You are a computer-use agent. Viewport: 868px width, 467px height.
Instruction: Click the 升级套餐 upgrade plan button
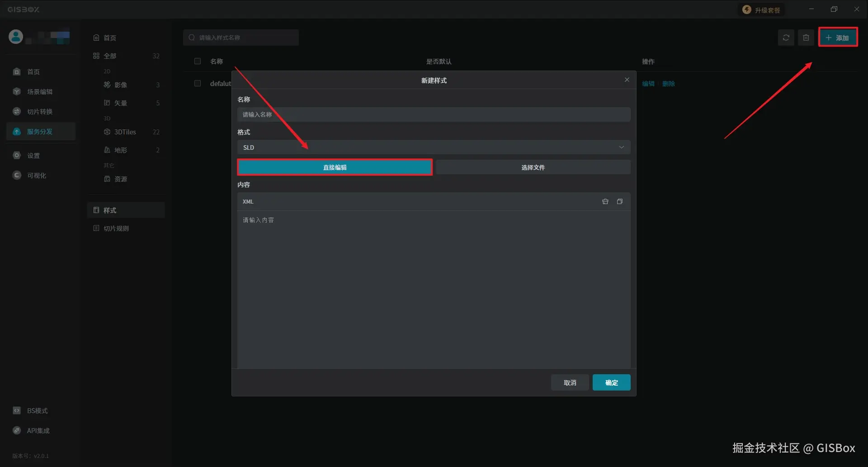point(762,10)
